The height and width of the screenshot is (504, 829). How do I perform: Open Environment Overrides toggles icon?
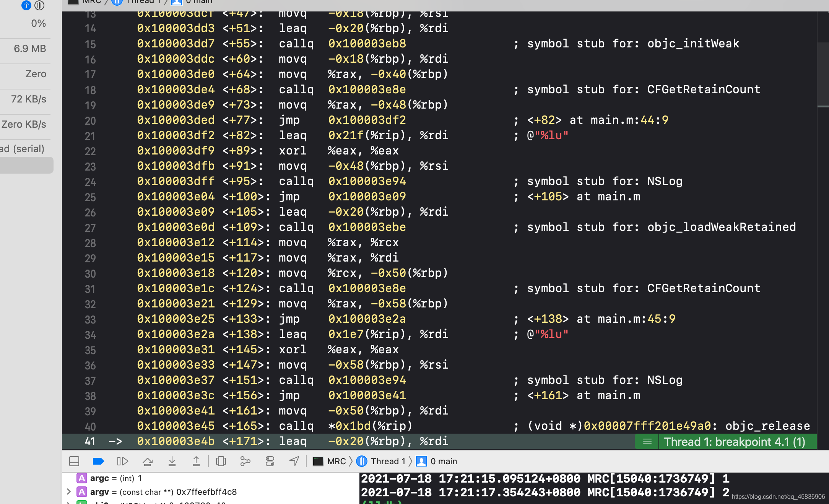(x=270, y=461)
